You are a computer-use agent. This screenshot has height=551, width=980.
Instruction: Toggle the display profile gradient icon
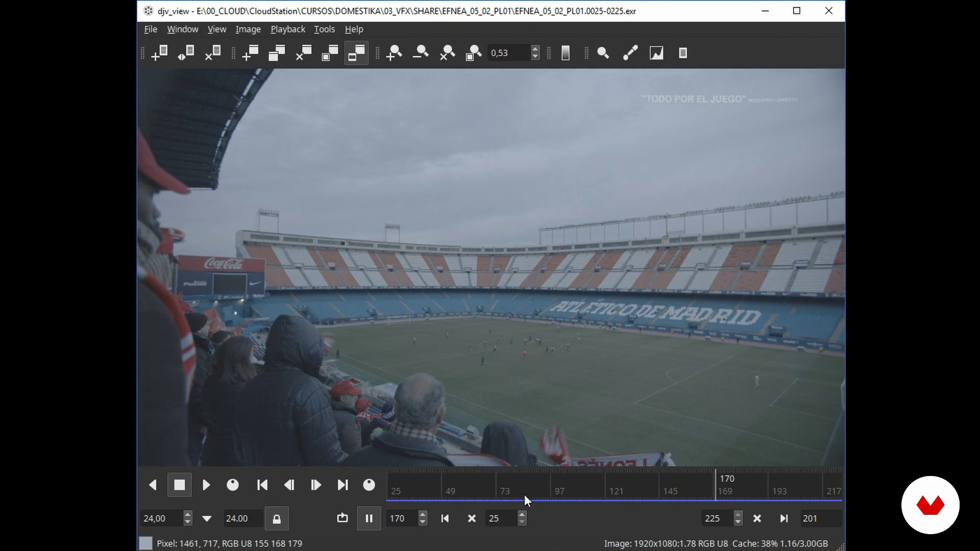pyautogui.click(x=566, y=53)
